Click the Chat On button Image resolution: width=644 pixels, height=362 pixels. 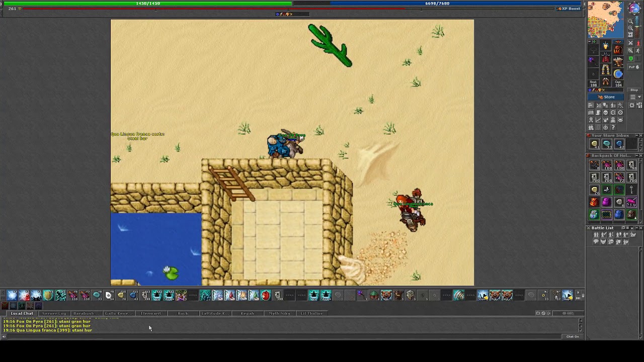tap(573, 336)
